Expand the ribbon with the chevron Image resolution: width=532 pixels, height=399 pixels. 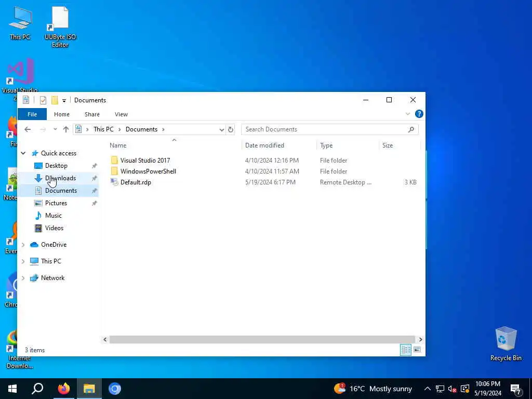pos(408,114)
